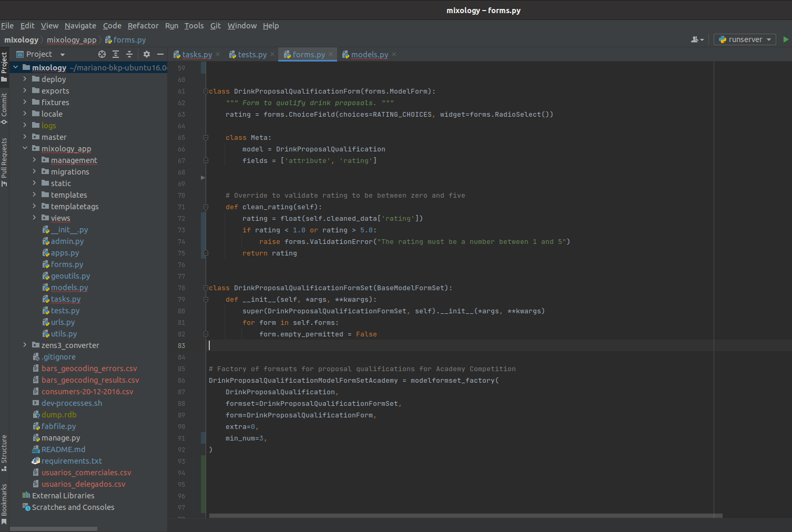
Task: Open Project panel settings gear
Action: coord(147,54)
